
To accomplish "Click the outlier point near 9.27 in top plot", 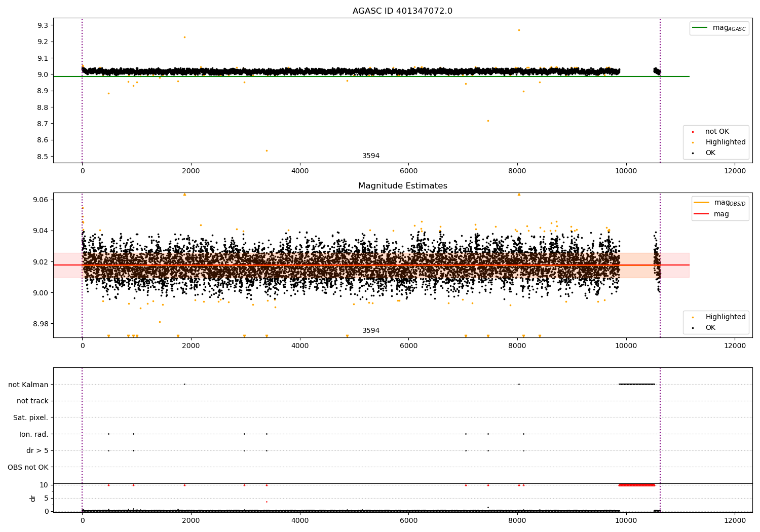I will coord(519,30).
